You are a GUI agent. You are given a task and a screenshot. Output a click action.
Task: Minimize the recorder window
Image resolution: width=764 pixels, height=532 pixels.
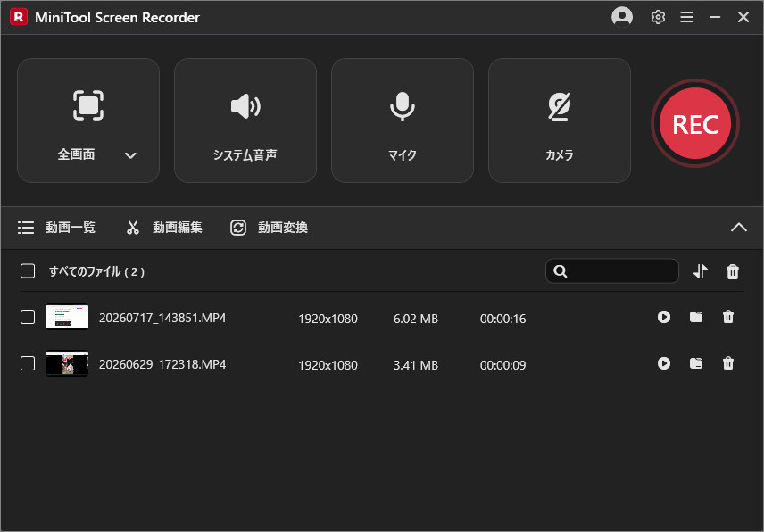[x=715, y=17]
